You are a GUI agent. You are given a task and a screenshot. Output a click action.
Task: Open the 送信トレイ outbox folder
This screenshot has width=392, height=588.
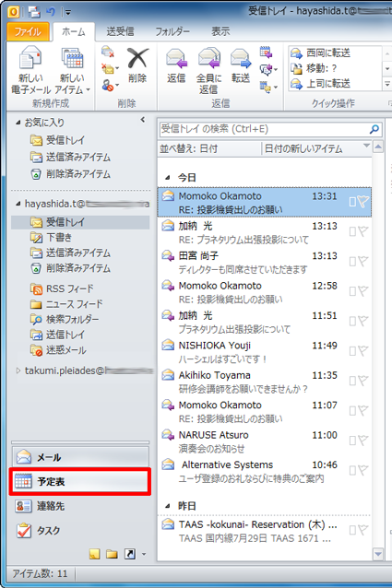click(57, 335)
